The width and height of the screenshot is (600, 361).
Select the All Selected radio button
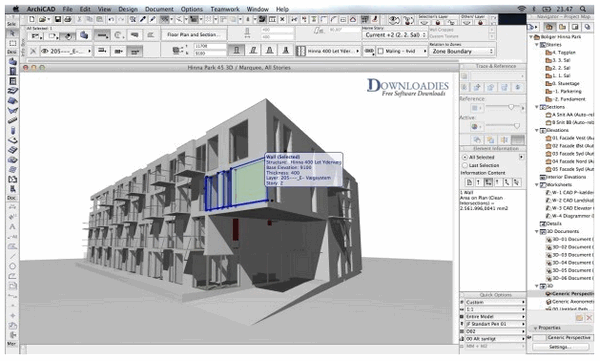pyautogui.click(x=465, y=157)
